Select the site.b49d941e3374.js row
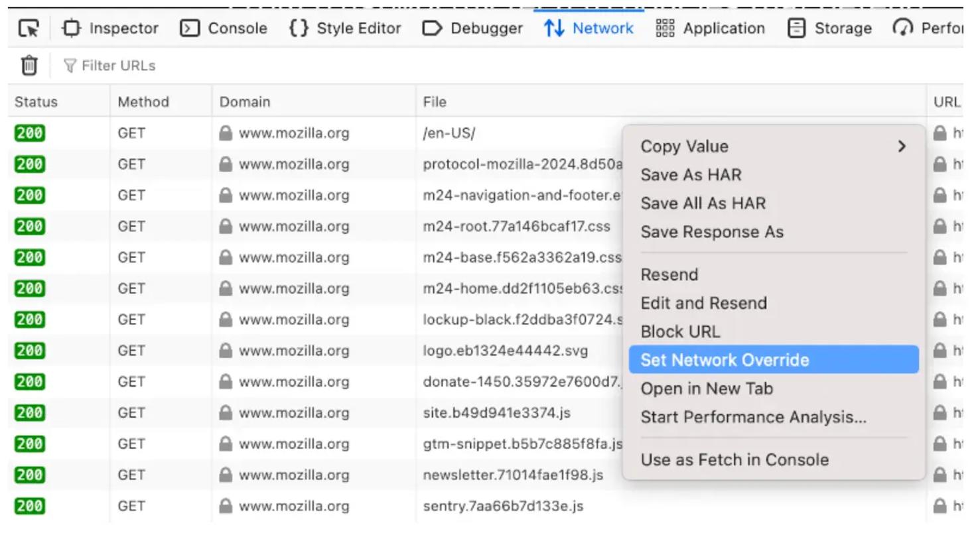 pos(497,414)
